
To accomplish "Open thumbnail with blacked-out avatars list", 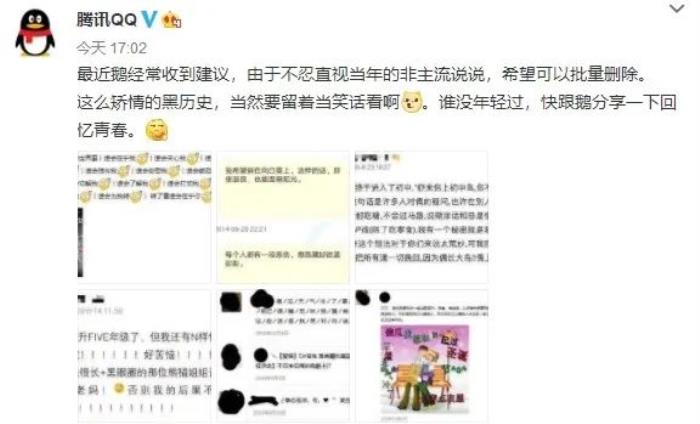I will [283, 356].
